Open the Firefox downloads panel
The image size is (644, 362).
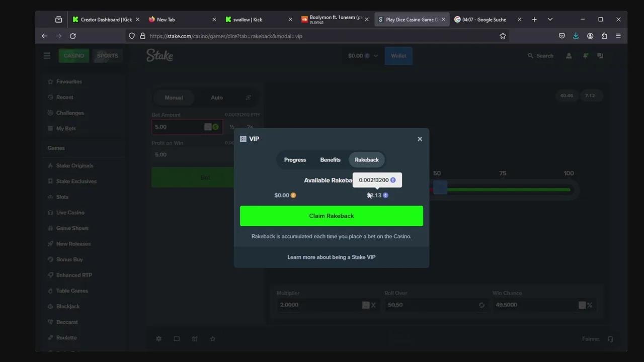[576, 36]
